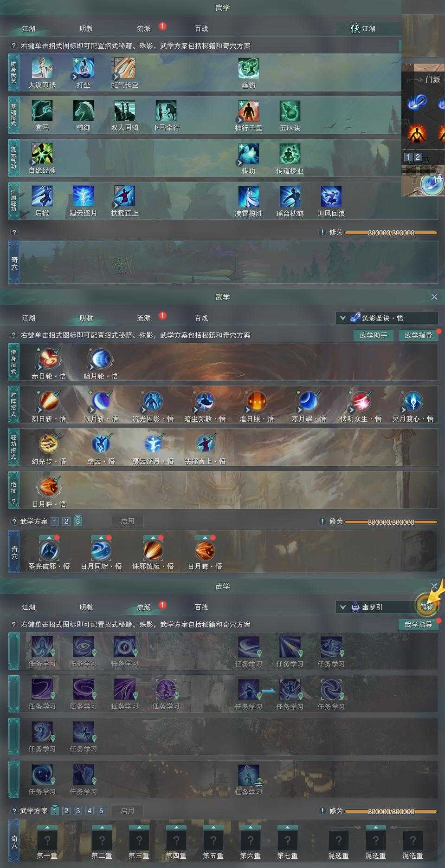Screen dimensions: 445x868
Task: Expand the 第一重 talent slot
Action: (x=47, y=841)
